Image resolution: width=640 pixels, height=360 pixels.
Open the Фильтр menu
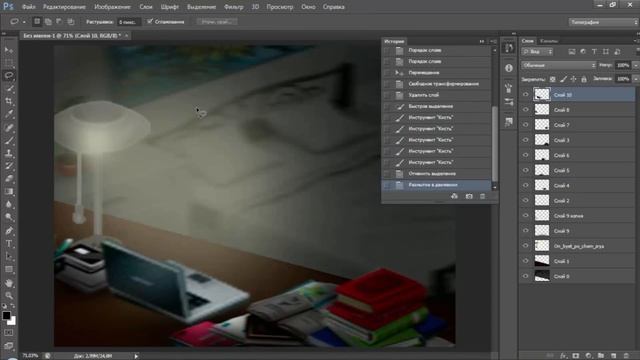click(233, 7)
